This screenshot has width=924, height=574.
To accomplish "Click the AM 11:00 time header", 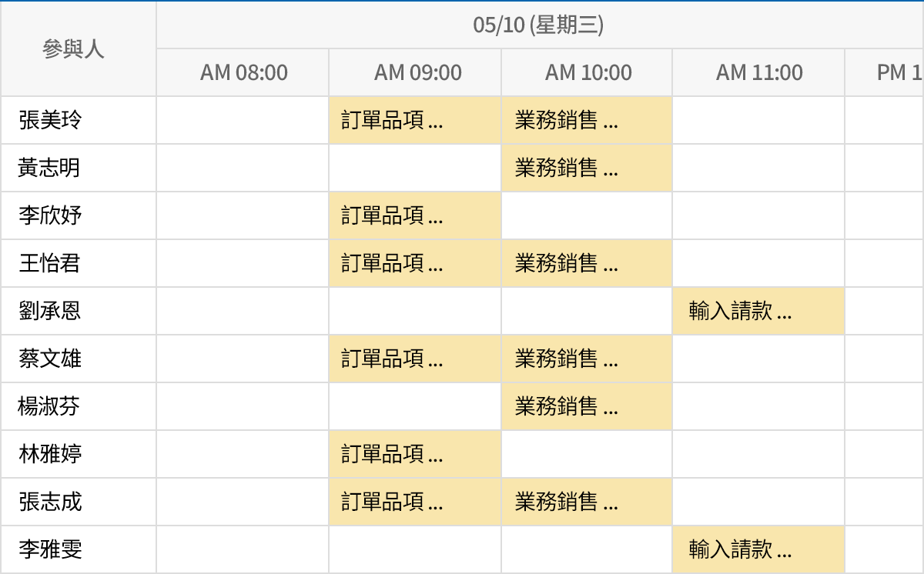I will (x=758, y=72).
